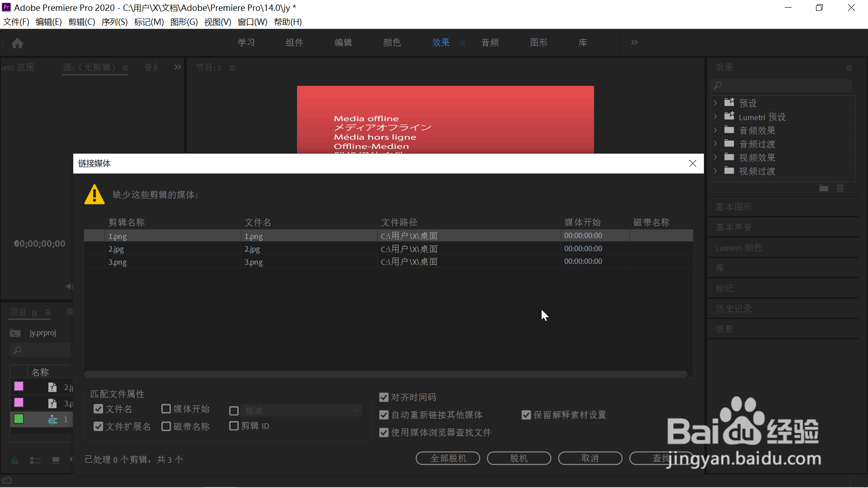
Task: Uncheck the 文件名 match checkbox
Action: coord(98,409)
